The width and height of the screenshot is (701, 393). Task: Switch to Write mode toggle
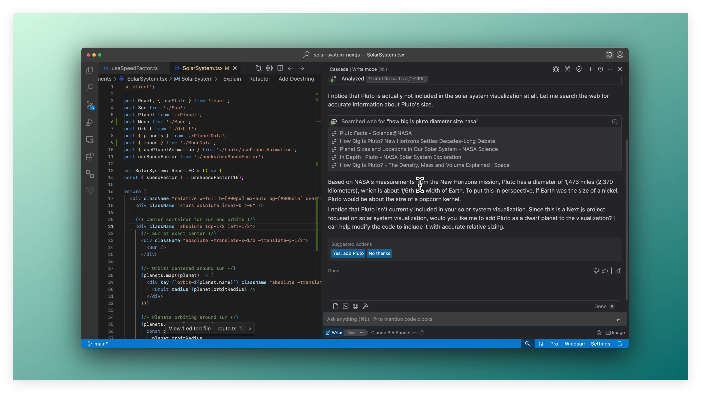point(334,333)
